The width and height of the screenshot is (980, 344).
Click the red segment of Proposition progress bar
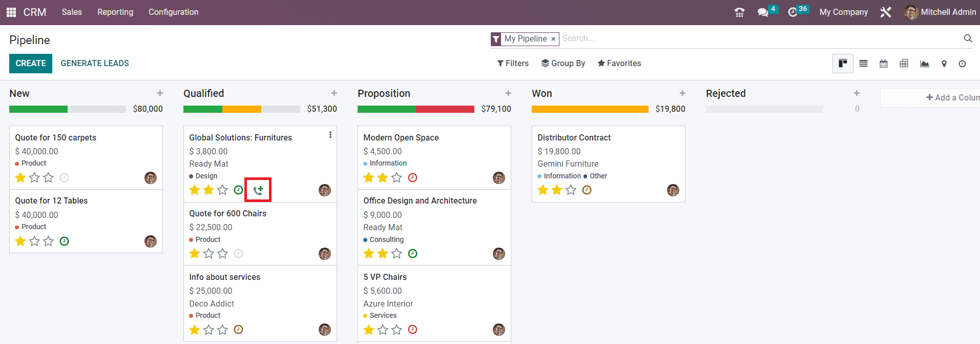[x=445, y=109]
